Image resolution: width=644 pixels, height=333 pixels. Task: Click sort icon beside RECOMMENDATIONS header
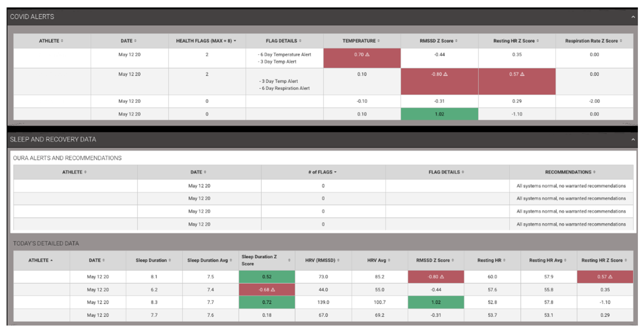pos(594,172)
